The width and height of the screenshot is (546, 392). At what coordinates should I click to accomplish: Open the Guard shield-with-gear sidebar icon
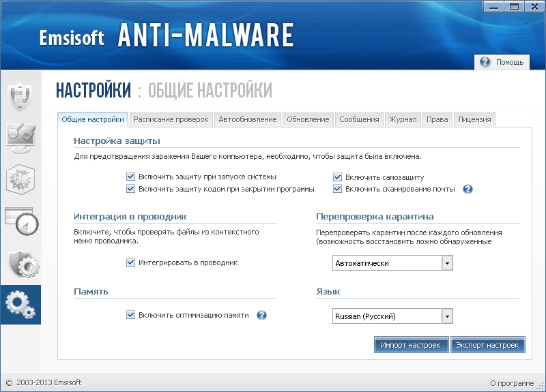tap(23, 263)
